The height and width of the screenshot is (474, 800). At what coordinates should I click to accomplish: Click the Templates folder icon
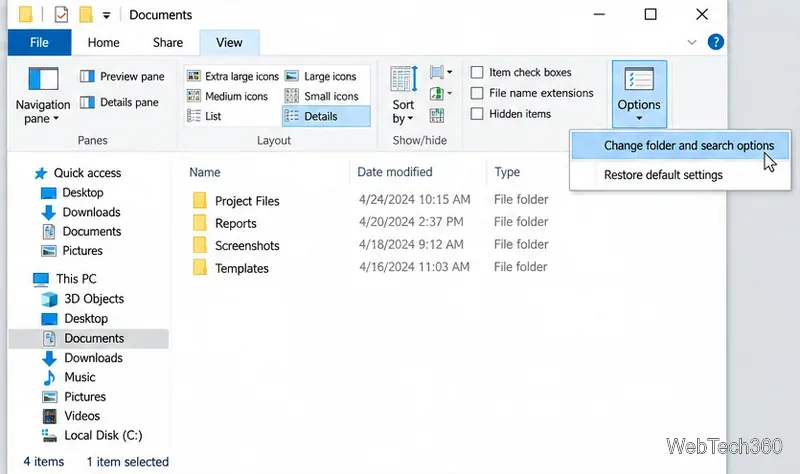click(x=200, y=268)
